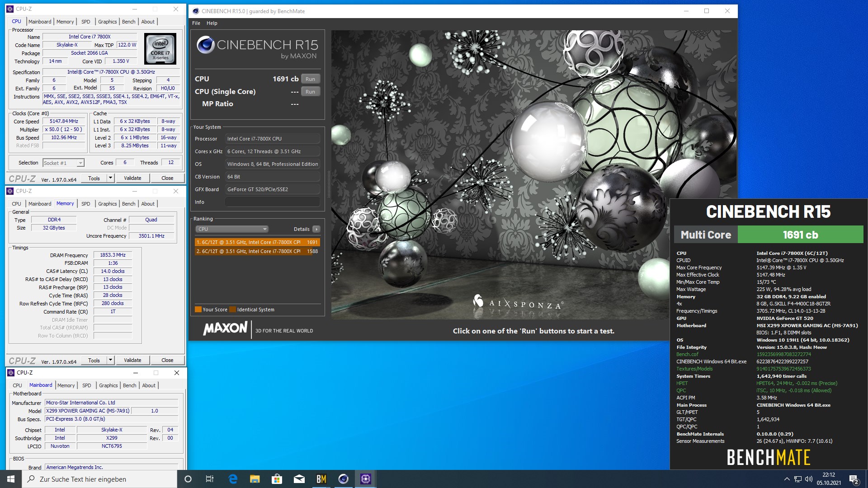Open About tab in top CPU-Z window

pos(148,22)
